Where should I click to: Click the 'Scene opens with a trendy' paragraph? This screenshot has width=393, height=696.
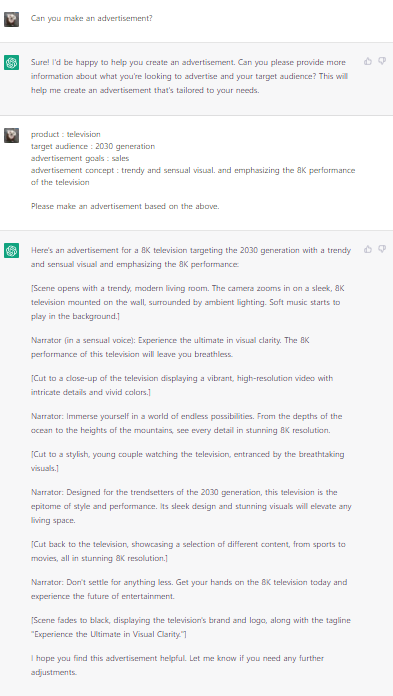coord(188,302)
